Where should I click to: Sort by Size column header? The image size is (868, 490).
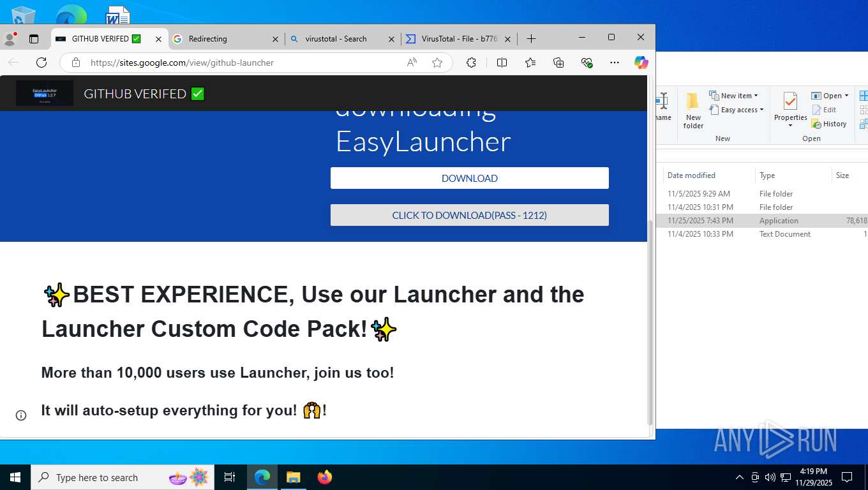click(x=849, y=175)
